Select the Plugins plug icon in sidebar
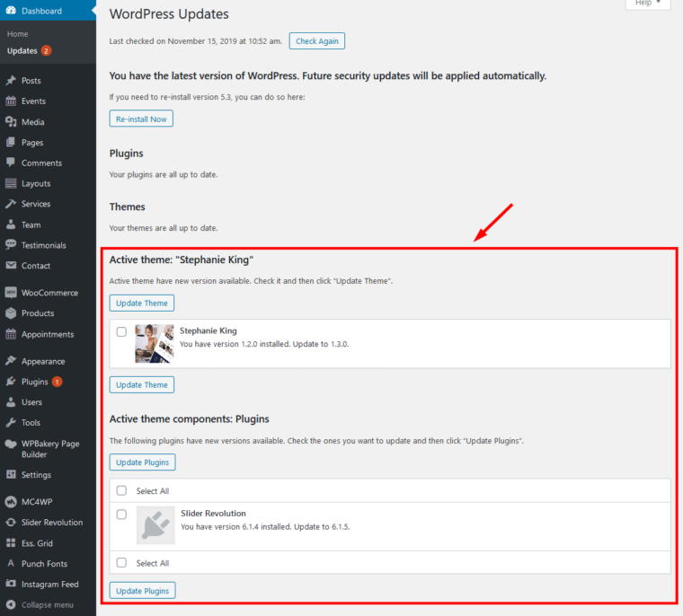 [x=11, y=382]
